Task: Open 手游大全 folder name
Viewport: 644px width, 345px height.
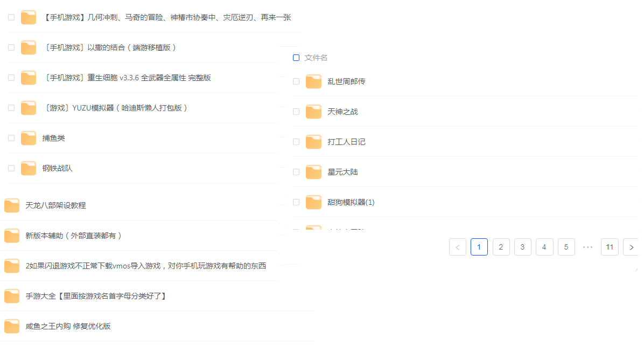Action: pyautogui.click(x=96, y=296)
